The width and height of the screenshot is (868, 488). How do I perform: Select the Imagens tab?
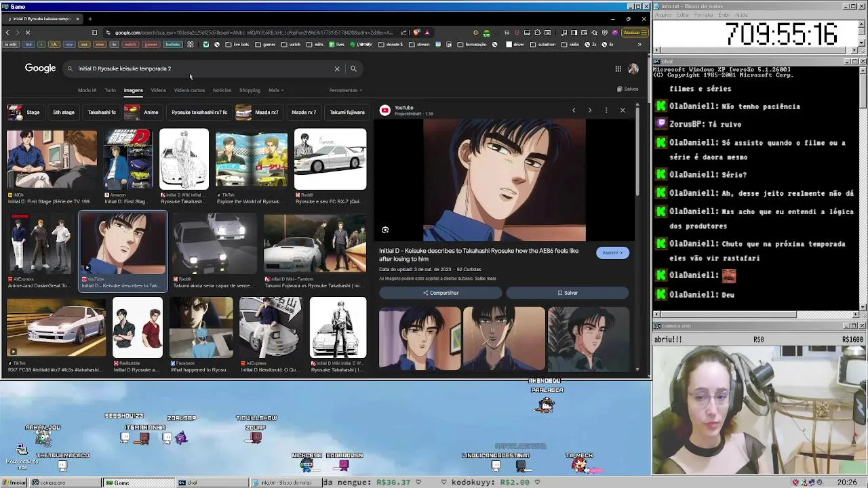pyautogui.click(x=133, y=90)
